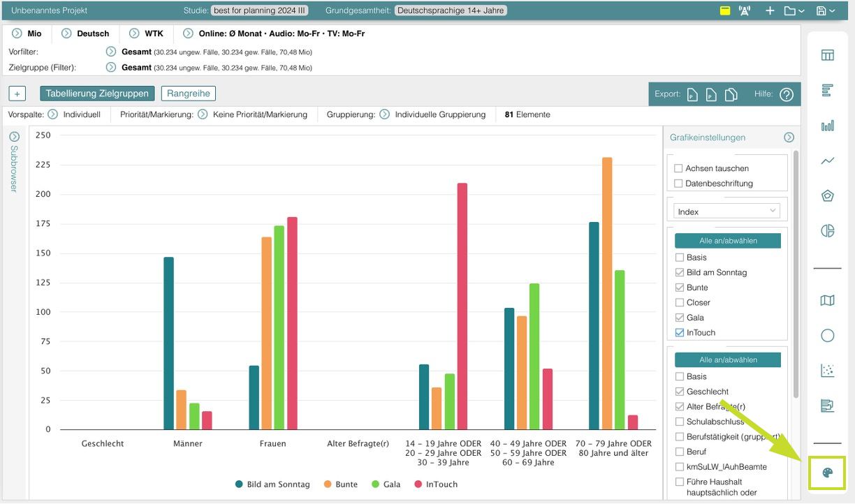This screenshot has width=855, height=504.
Task: Select the vertical bar chart icon
Action: (828, 126)
